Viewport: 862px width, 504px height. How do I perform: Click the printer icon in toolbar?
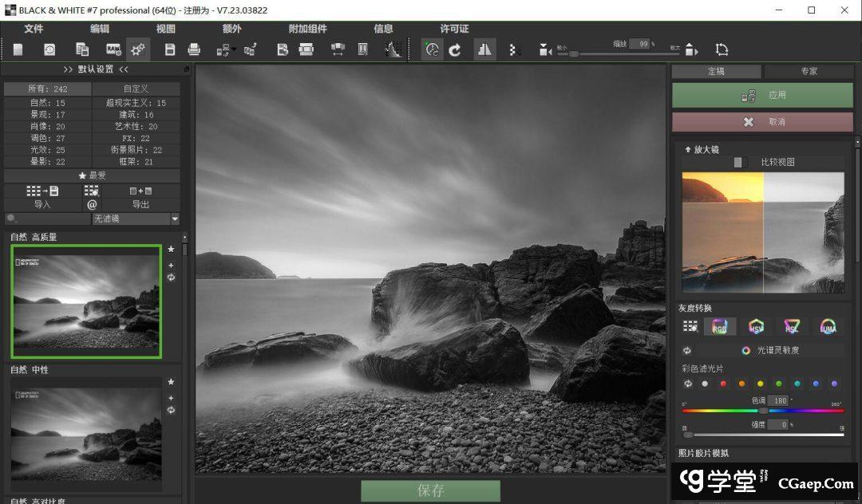(x=194, y=49)
